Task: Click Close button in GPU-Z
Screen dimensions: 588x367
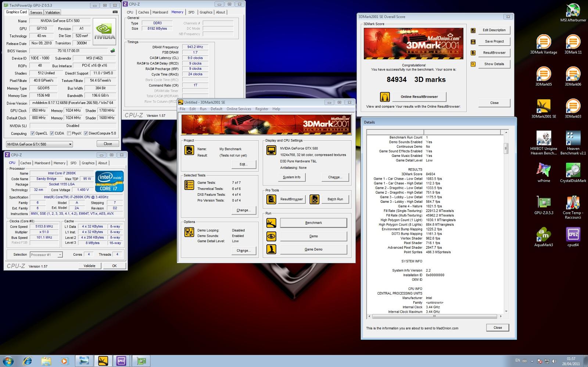Action: click(108, 144)
